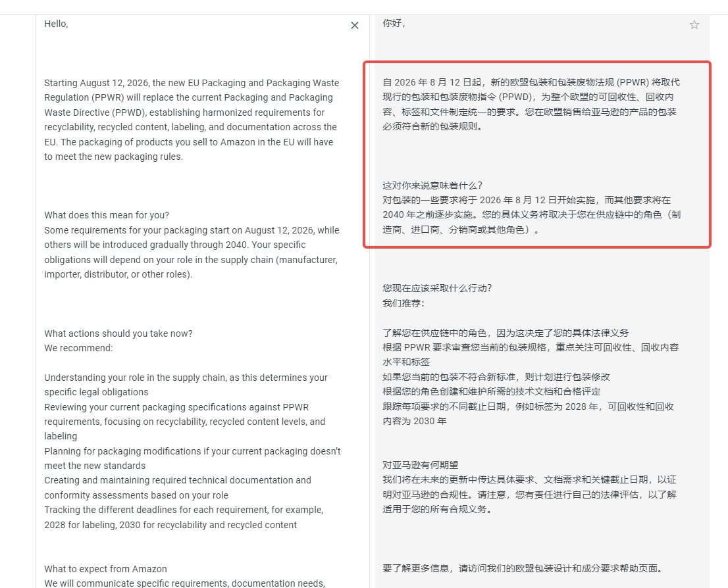The image size is (728, 588).
Task: Click the "Creating and maintaining required technical documentation" line
Action: coord(178,481)
